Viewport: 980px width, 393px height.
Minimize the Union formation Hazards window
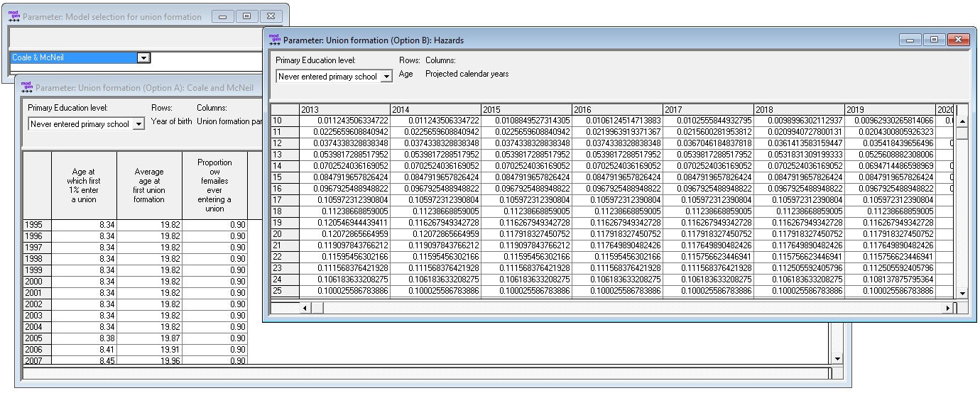pyautogui.click(x=910, y=40)
